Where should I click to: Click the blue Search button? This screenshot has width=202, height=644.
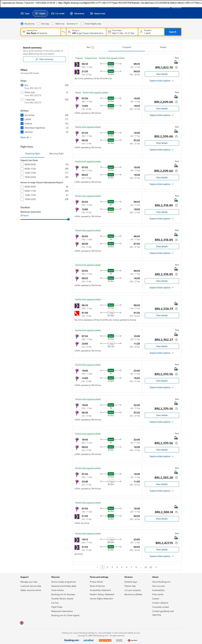pos(173,32)
